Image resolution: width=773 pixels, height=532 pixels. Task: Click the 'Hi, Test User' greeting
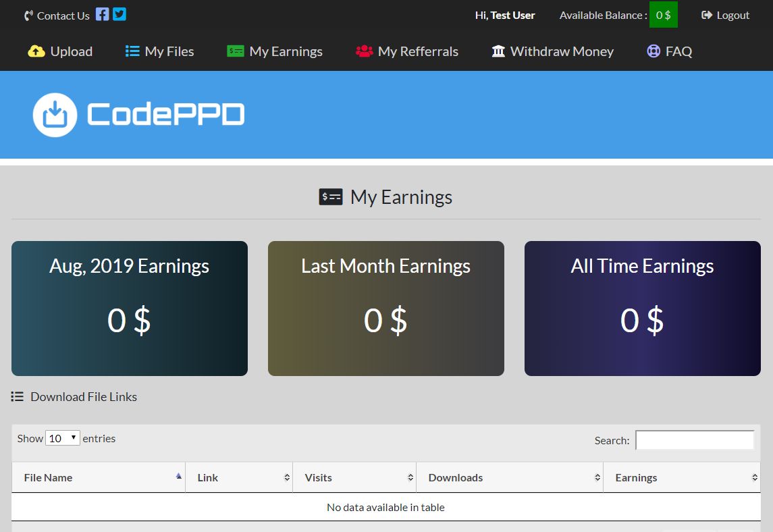point(505,16)
